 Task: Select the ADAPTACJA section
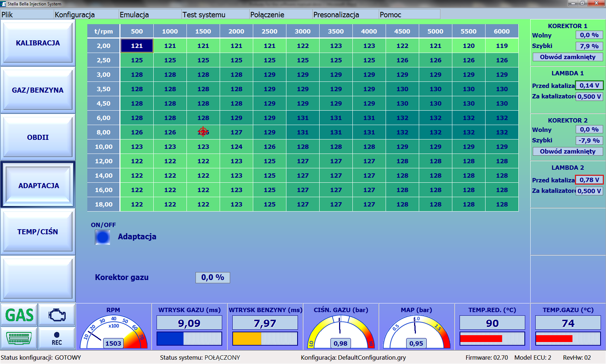[38, 185]
